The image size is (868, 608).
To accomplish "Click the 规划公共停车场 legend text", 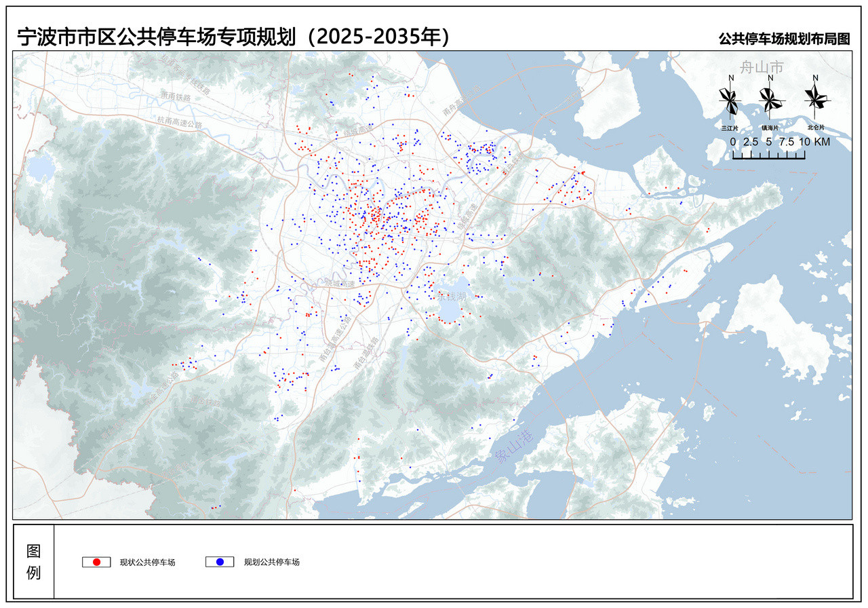I will 271,562.
